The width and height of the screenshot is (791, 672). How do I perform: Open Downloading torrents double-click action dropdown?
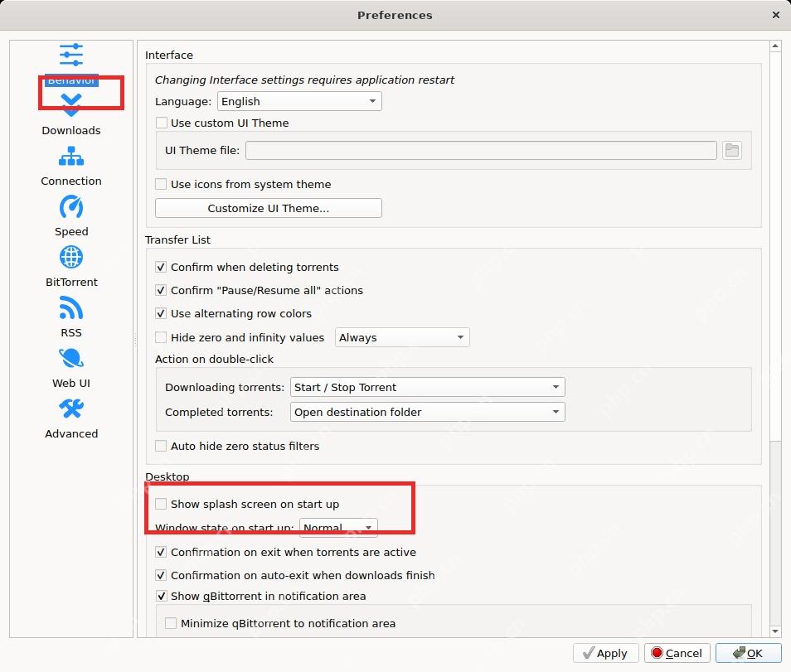[427, 387]
